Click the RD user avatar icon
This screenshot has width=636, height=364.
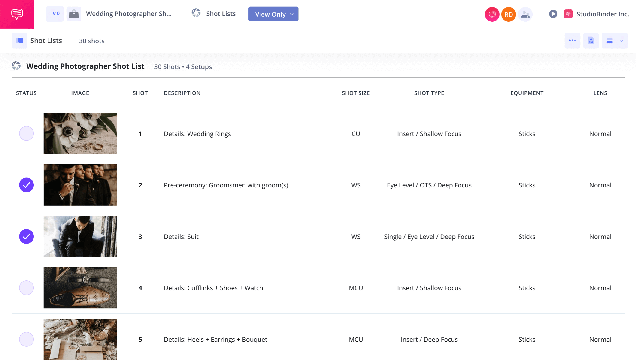point(508,14)
